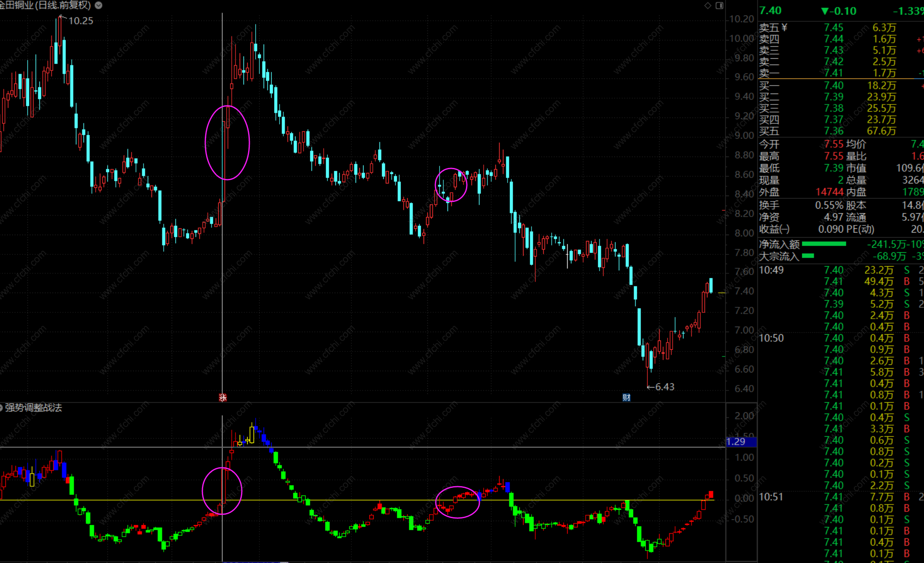This screenshot has height=563, width=924.
Task: Click the 10.25 high price label
Action: (x=81, y=21)
